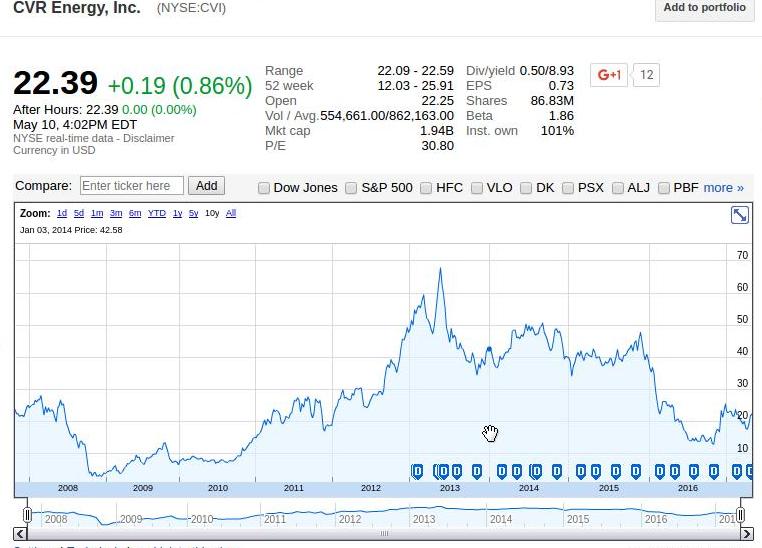
Task: Enable the Dow Jones comparison checkbox
Action: [x=264, y=188]
